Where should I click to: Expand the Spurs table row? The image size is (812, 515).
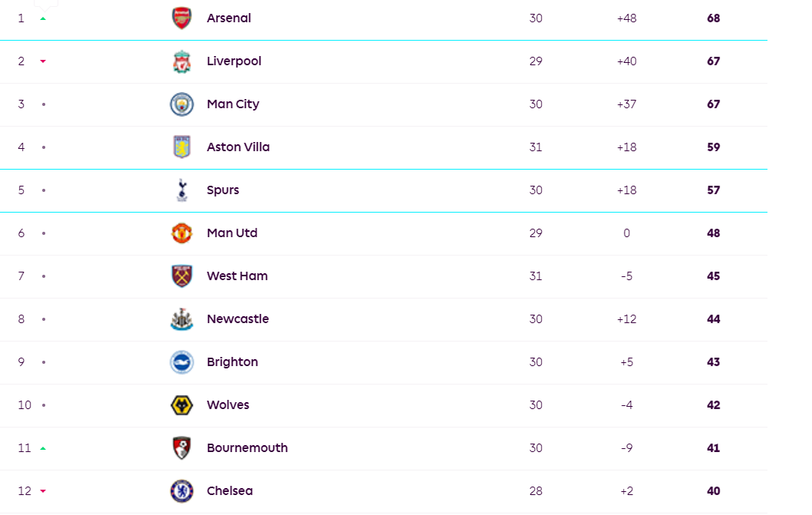(x=384, y=190)
